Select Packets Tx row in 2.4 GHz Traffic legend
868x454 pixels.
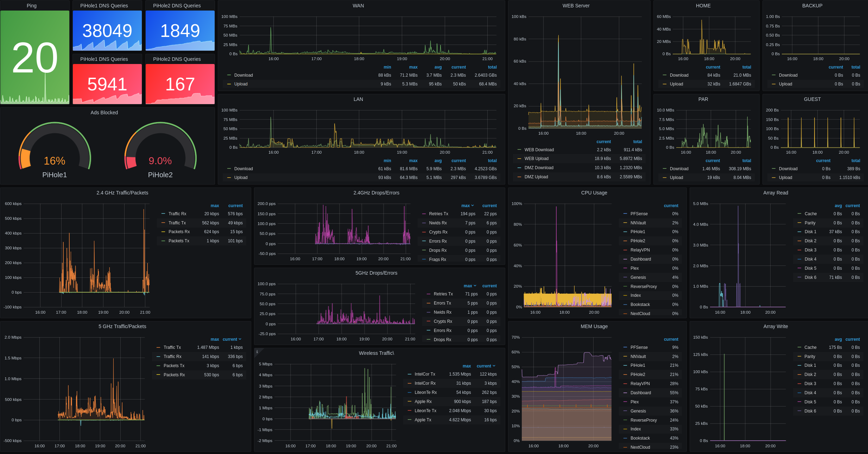[202, 241]
